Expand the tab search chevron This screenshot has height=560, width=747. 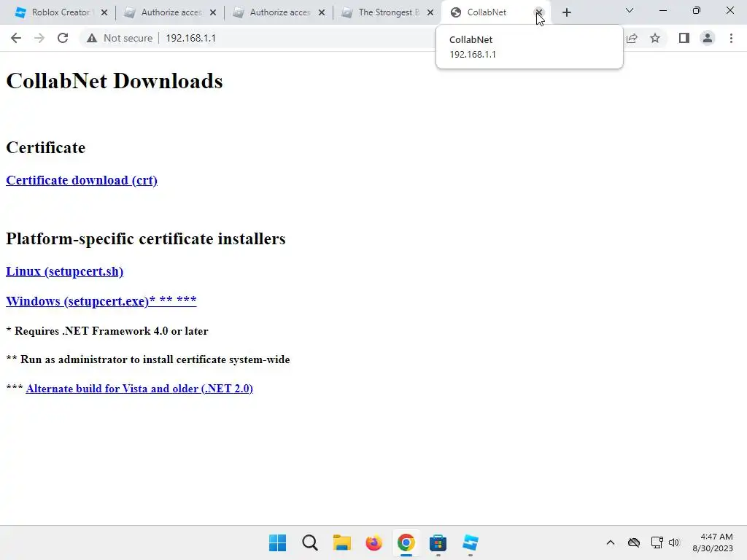(630, 10)
